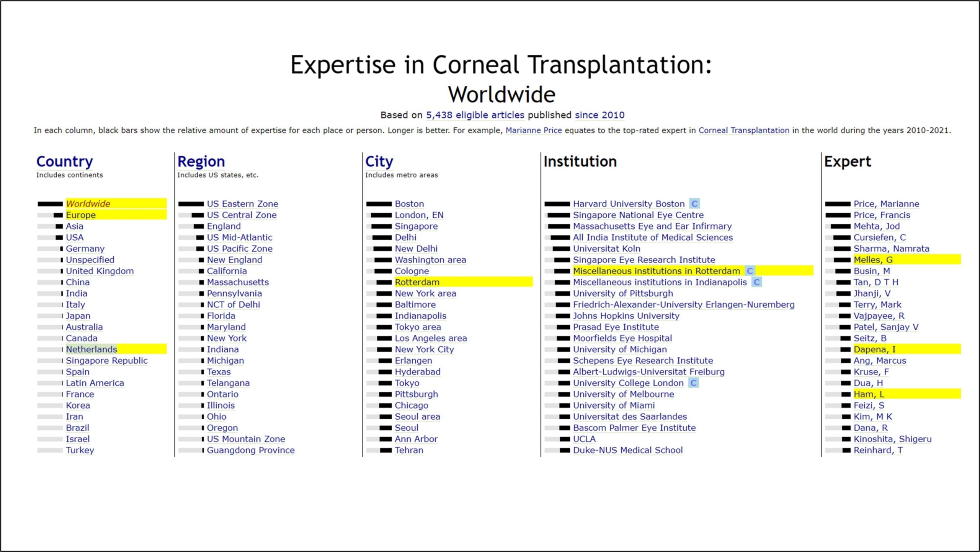Select expert Sharma, Namrata
The width and height of the screenshot is (980, 552).
[891, 249]
